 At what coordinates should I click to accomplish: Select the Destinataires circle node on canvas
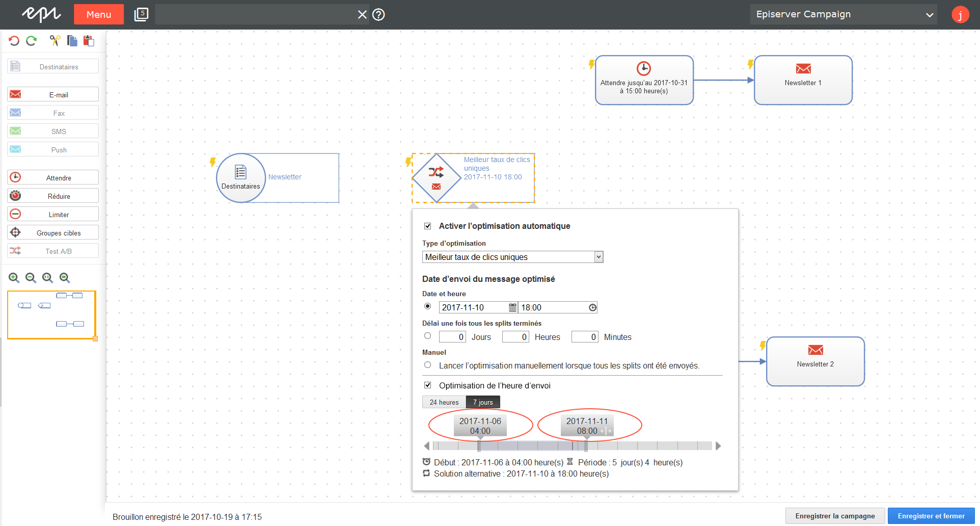pos(241,178)
